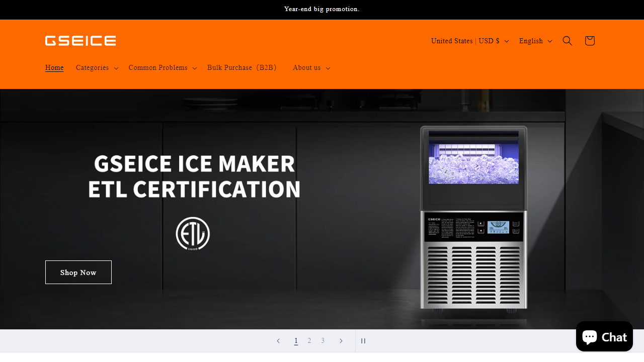The image size is (644, 362).
Task: Expand the Common Problems menu
Action: (163, 68)
